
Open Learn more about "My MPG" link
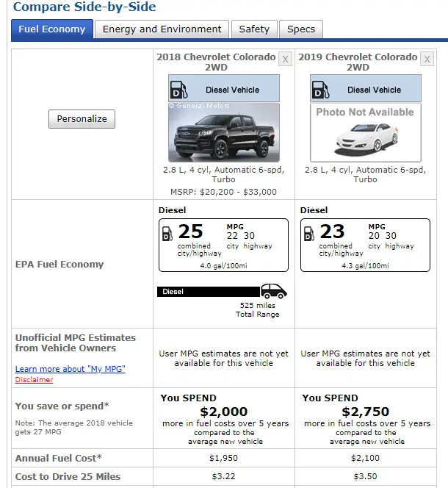tap(70, 368)
